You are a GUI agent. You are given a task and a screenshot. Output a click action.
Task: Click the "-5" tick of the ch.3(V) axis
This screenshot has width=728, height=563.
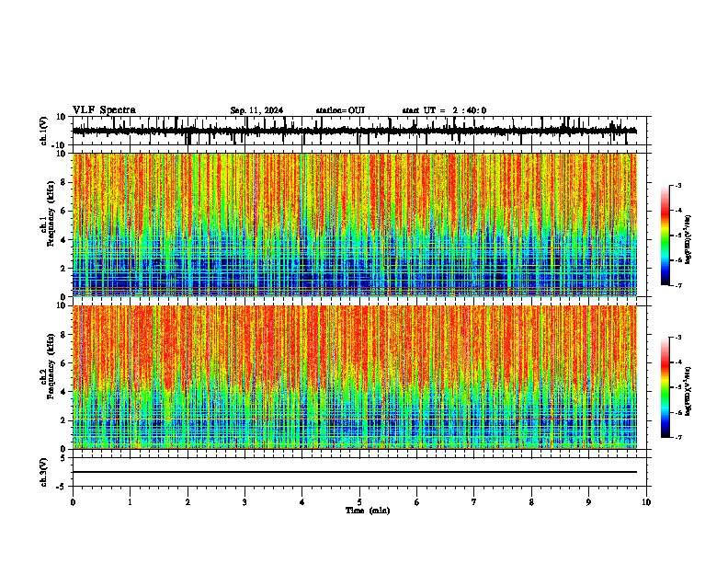pyautogui.click(x=63, y=487)
